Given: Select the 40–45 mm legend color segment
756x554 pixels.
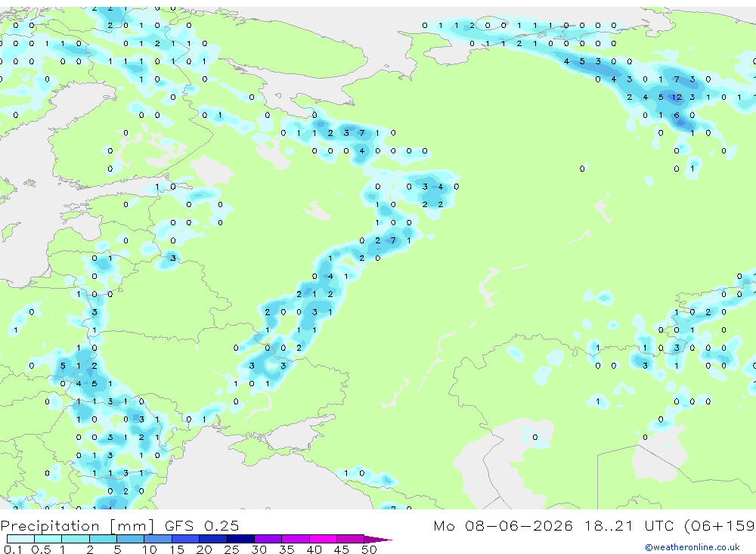Looking at the screenshot, I should pyautogui.click(x=323, y=539).
